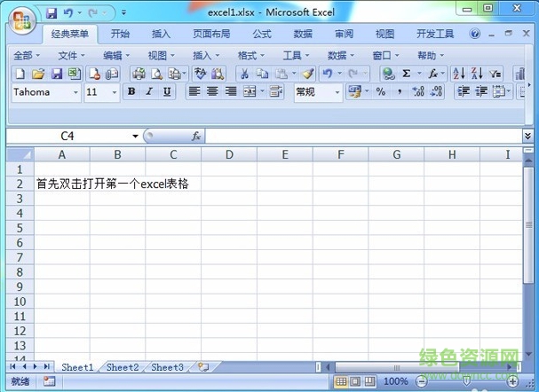The height and width of the screenshot is (392, 539).
Task: Click the 100% zoom level button
Action: (x=395, y=381)
